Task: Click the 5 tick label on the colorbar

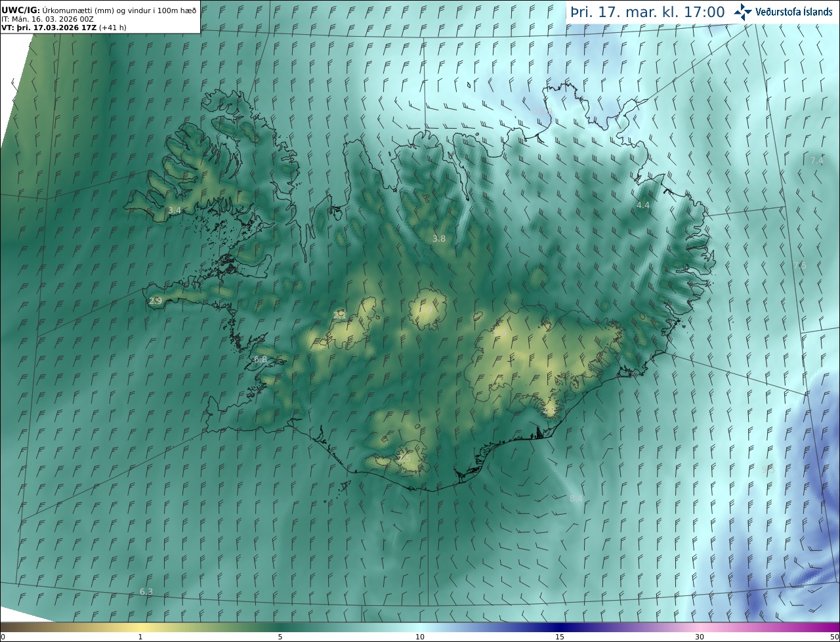Action: click(x=280, y=637)
